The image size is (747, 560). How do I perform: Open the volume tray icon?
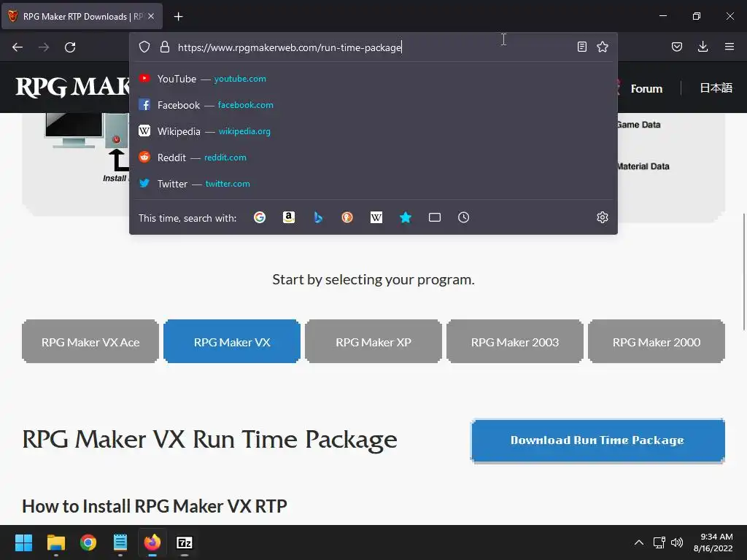tap(676, 542)
